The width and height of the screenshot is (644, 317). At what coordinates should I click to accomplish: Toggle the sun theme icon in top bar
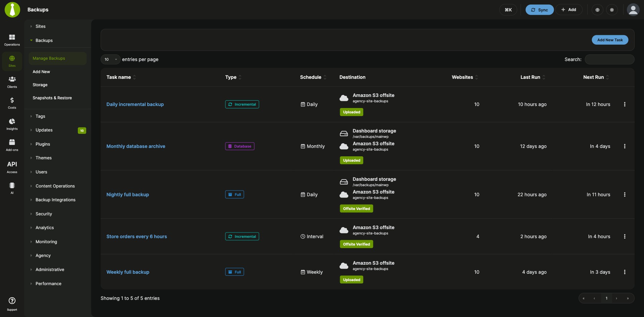click(x=612, y=10)
